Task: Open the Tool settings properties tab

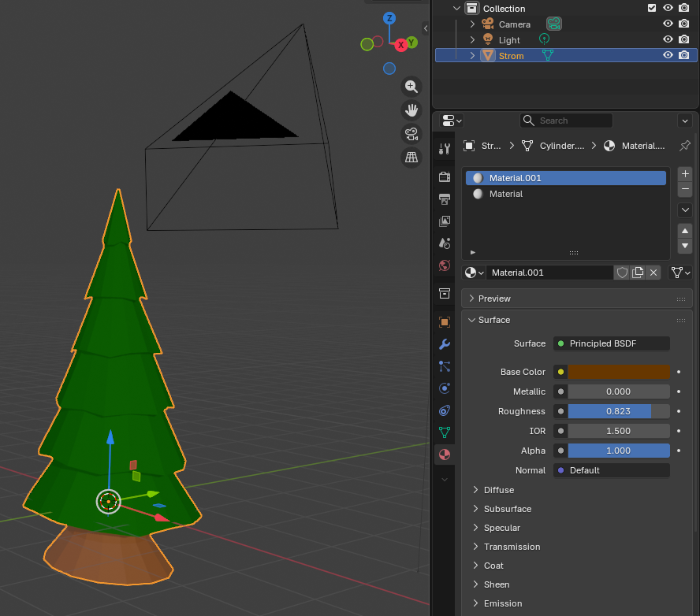Action: pos(445,149)
